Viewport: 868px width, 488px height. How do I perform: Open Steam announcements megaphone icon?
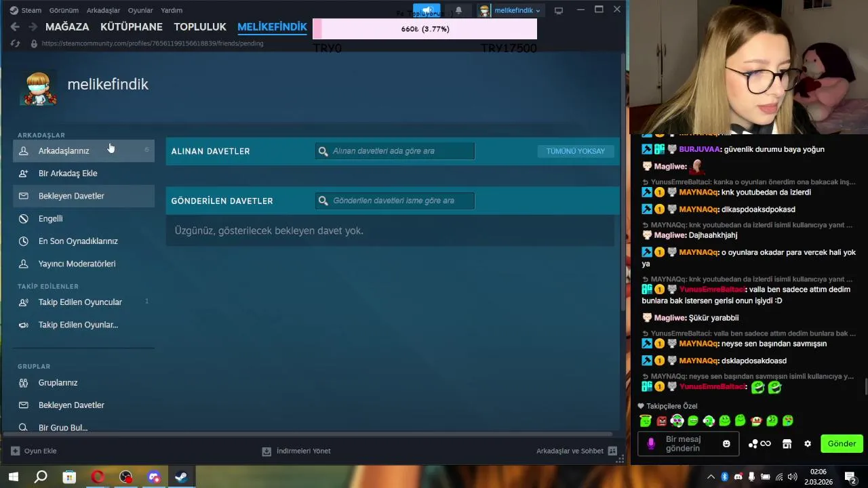pos(427,10)
